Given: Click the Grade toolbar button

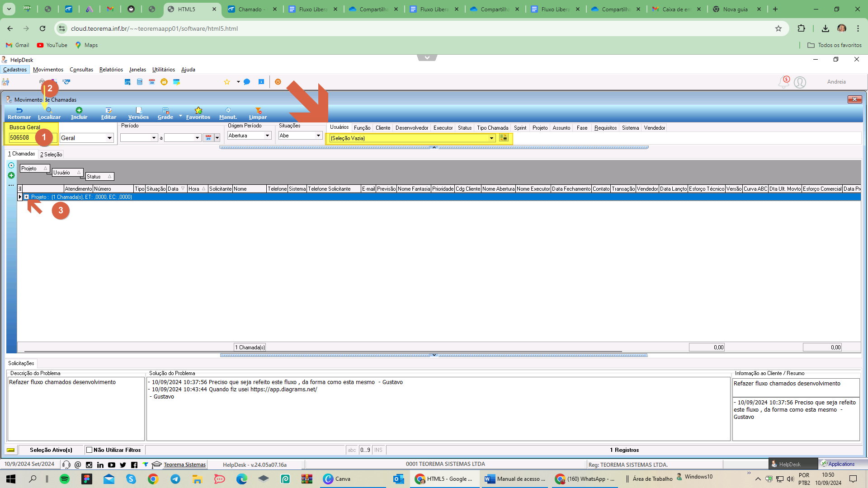Looking at the screenshot, I should click(x=165, y=113).
